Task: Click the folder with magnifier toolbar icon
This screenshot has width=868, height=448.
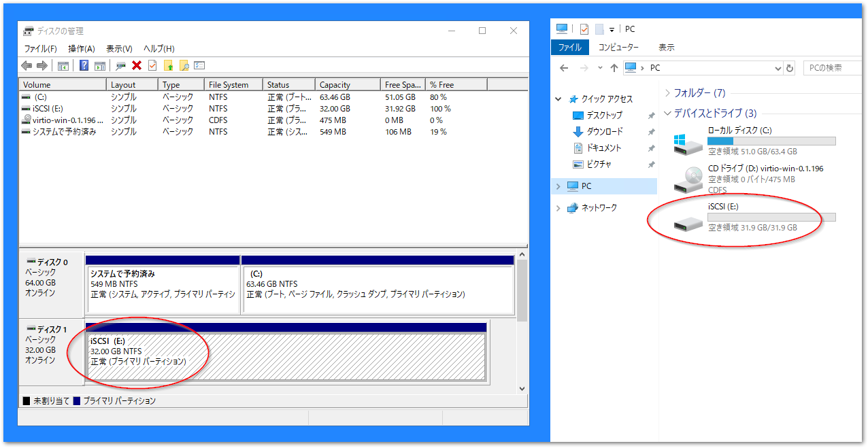Action: click(184, 65)
